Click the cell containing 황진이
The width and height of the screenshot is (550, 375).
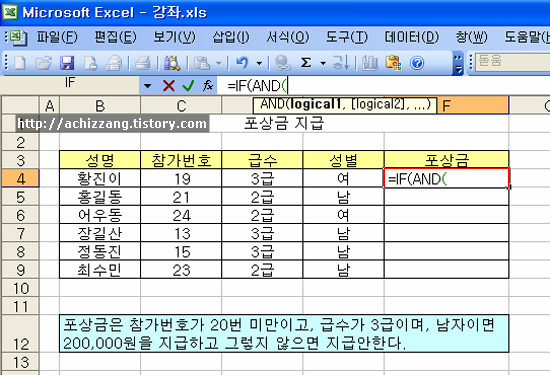pos(100,179)
